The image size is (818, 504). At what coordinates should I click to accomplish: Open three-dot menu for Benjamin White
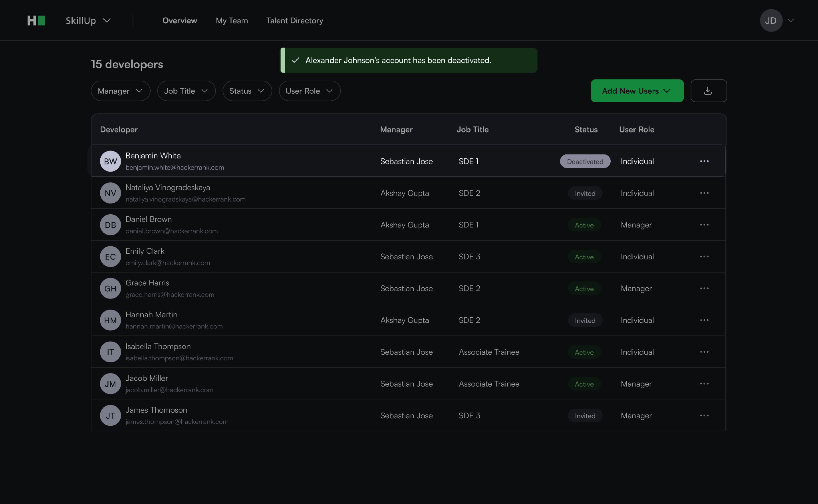point(704,161)
